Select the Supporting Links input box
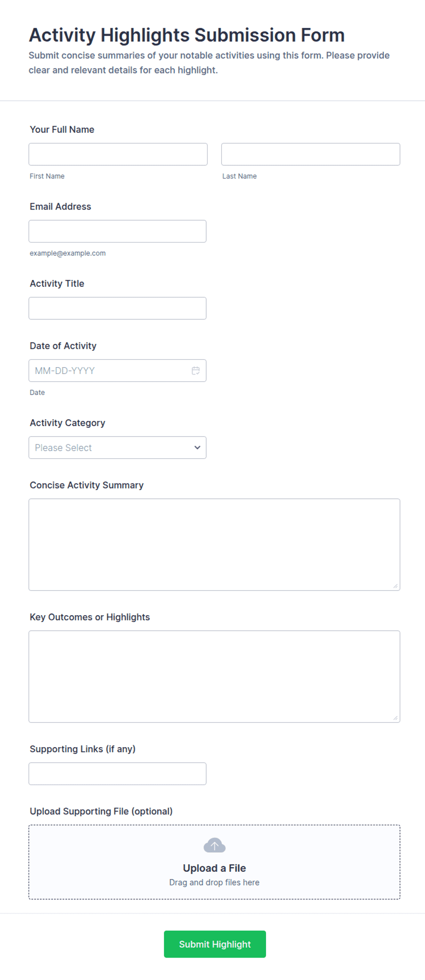The height and width of the screenshot is (980, 425). click(117, 774)
